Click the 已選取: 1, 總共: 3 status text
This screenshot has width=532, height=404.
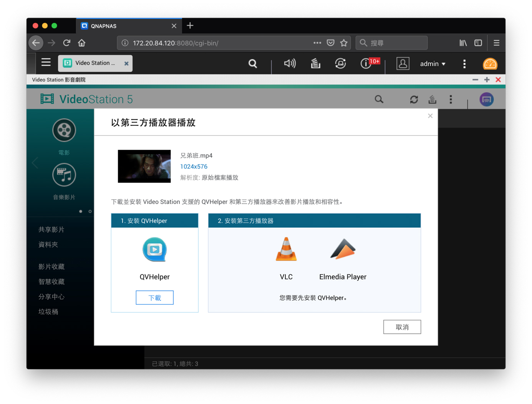coord(175,364)
